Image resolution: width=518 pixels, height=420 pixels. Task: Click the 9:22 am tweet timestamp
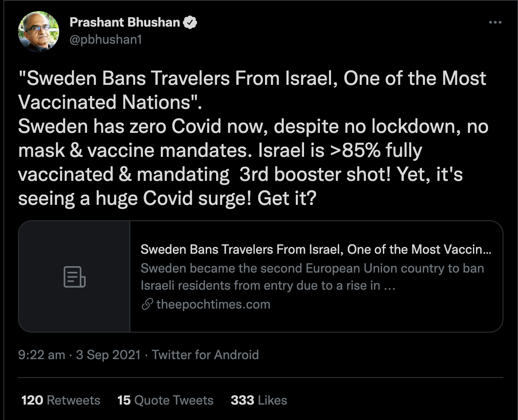point(42,355)
